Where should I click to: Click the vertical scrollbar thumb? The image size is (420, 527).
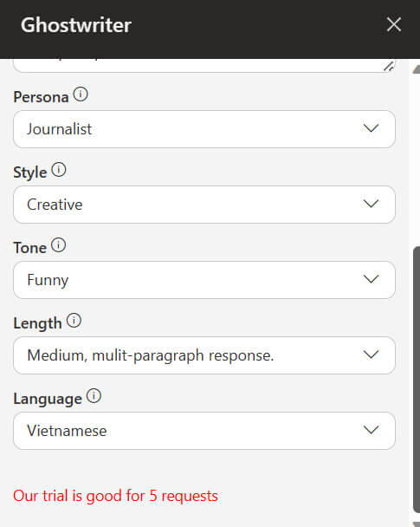tap(417, 379)
